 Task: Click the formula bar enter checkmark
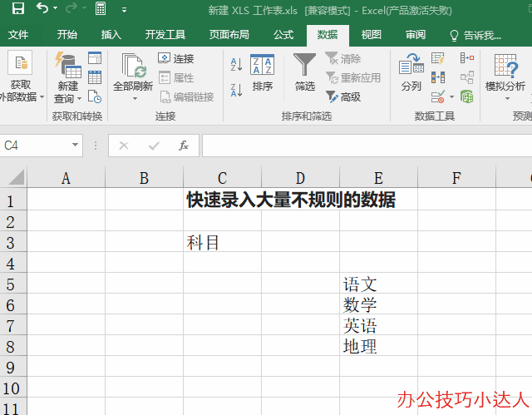pos(154,146)
